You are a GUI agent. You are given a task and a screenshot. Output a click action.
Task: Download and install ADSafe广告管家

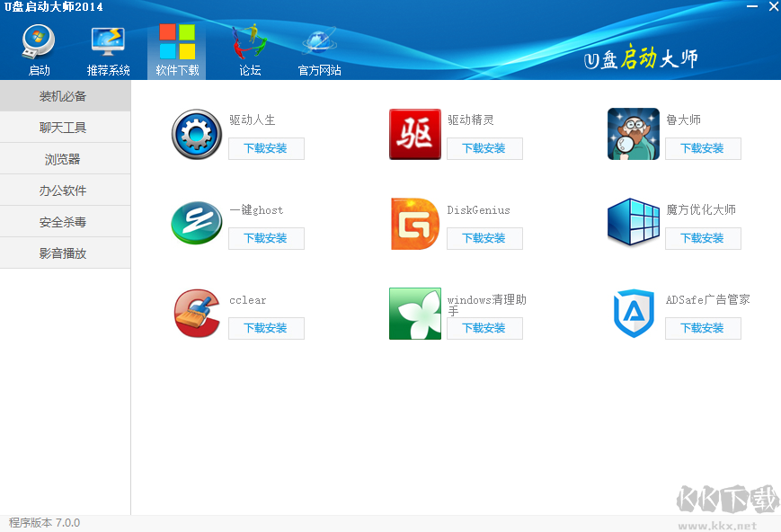click(x=703, y=328)
